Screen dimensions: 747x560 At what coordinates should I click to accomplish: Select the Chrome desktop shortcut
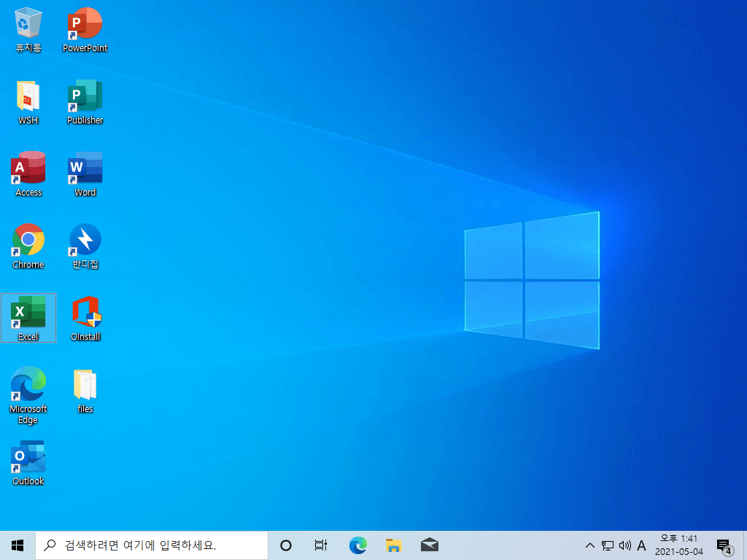[x=28, y=246]
